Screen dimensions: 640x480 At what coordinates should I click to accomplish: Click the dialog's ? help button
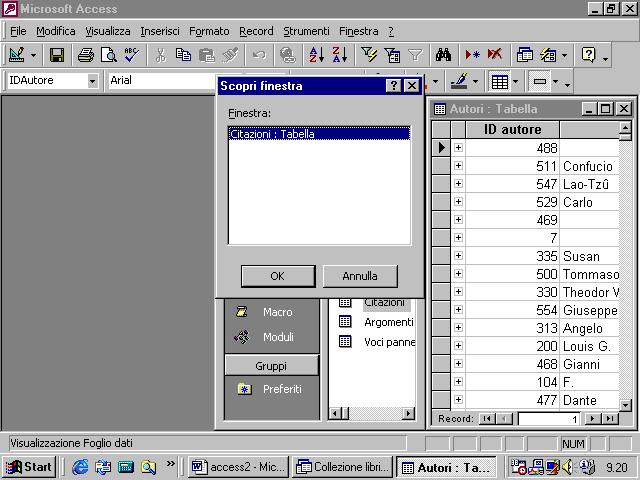tap(393, 86)
